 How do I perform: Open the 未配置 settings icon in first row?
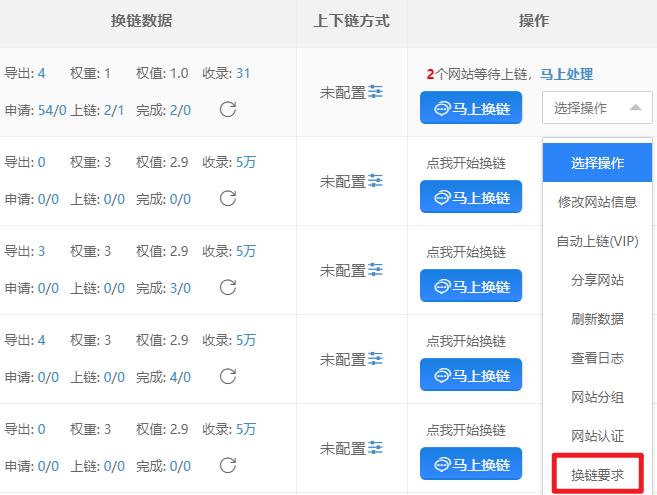pos(375,93)
